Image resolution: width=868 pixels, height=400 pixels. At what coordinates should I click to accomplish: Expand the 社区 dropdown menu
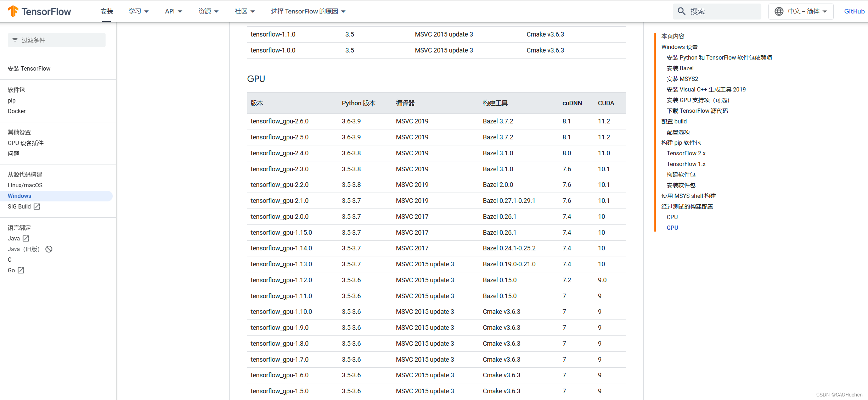pyautogui.click(x=244, y=11)
